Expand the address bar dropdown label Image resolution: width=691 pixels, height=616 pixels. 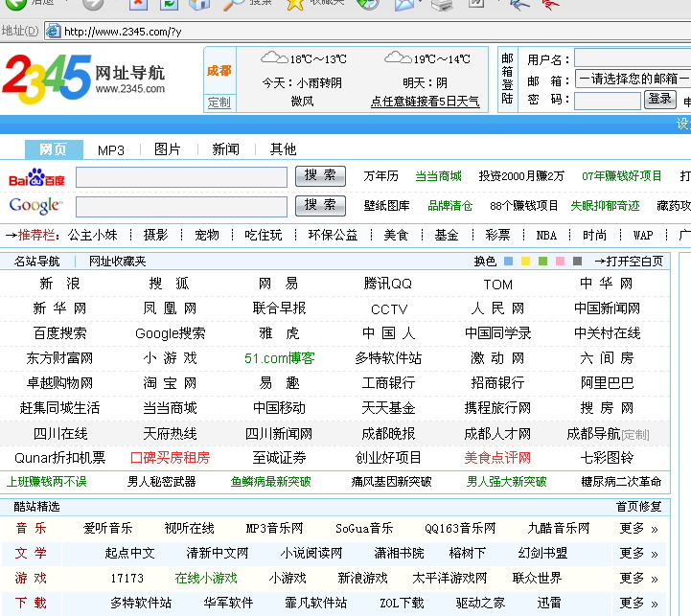pyautogui.click(x=21, y=32)
